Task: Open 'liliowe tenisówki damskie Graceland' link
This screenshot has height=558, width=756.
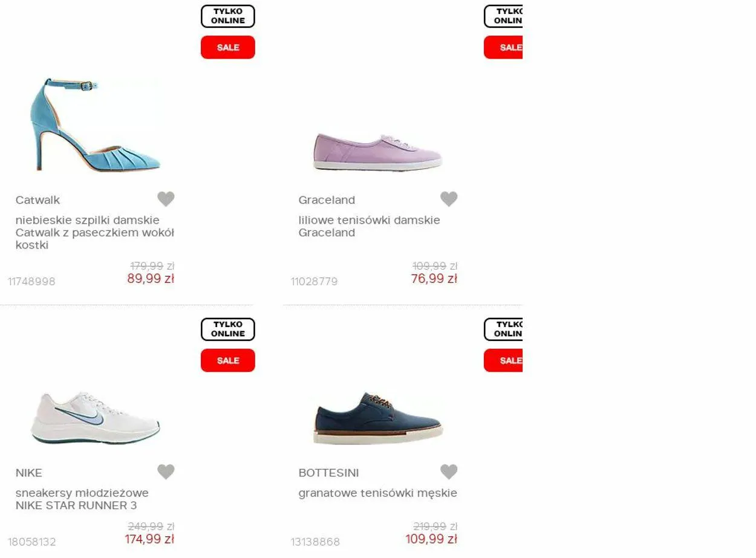Action: (369, 226)
